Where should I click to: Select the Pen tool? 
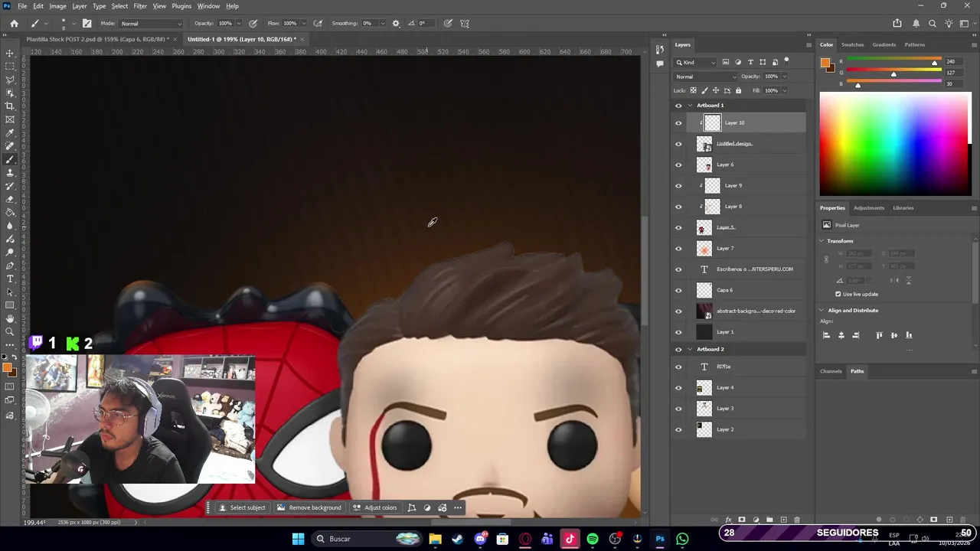10,266
